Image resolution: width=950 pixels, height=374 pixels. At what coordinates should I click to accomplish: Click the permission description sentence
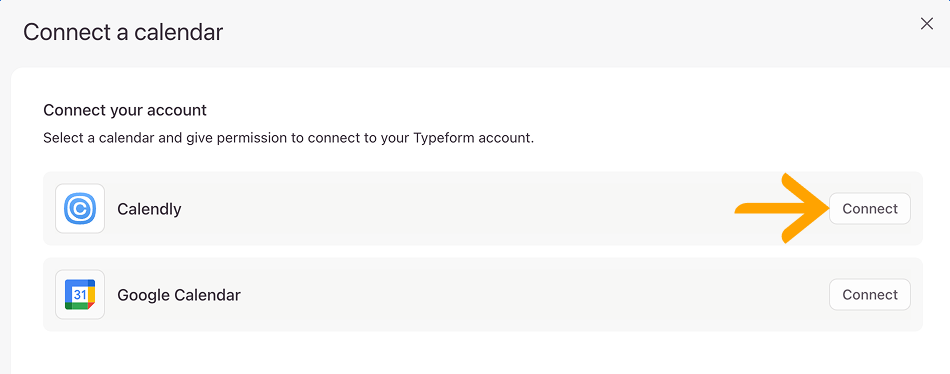[x=288, y=138]
